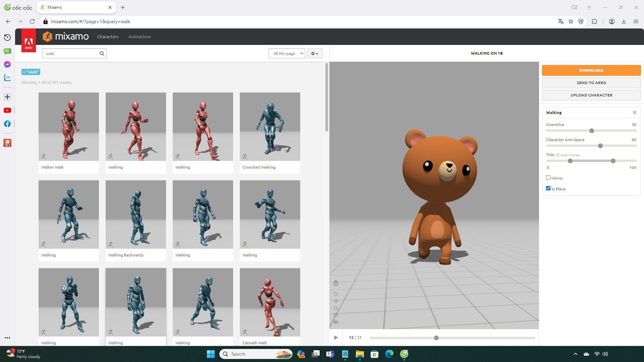The width and height of the screenshot is (644, 362).
Task: Adjust the Character Arm-Space slider handle
Action: pos(600,146)
